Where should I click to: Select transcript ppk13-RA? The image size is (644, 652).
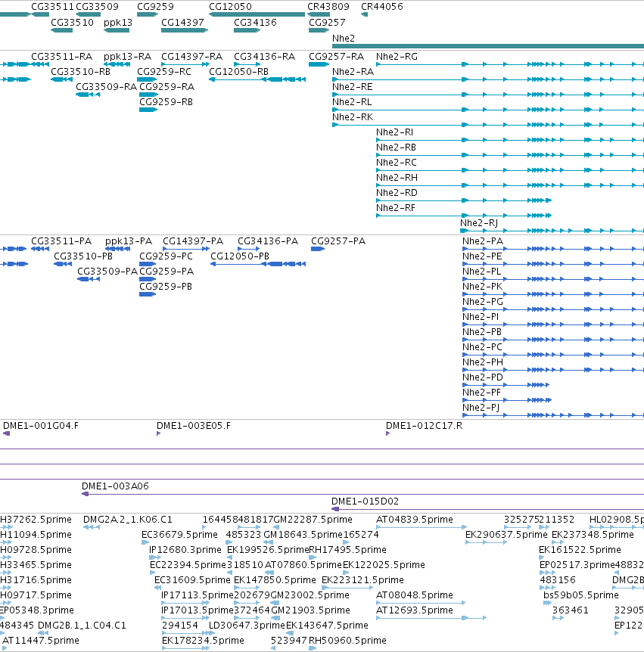[x=127, y=57]
